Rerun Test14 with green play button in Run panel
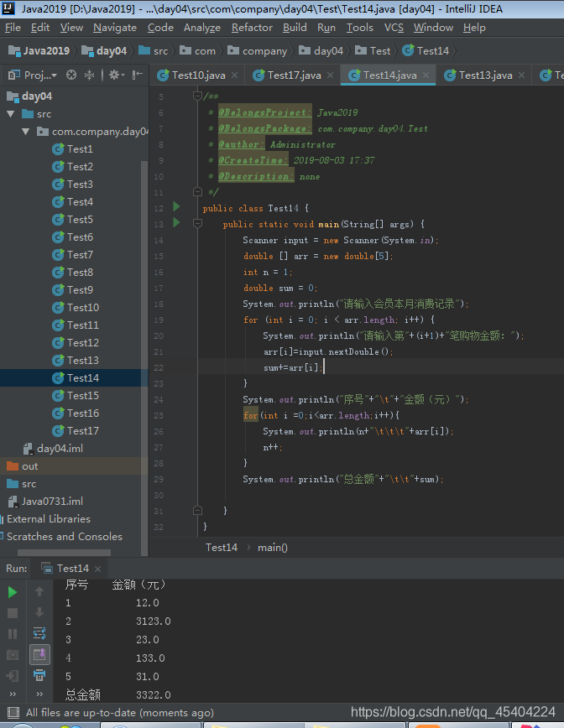Viewport: 564px width, 728px height. [x=13, y=592]
